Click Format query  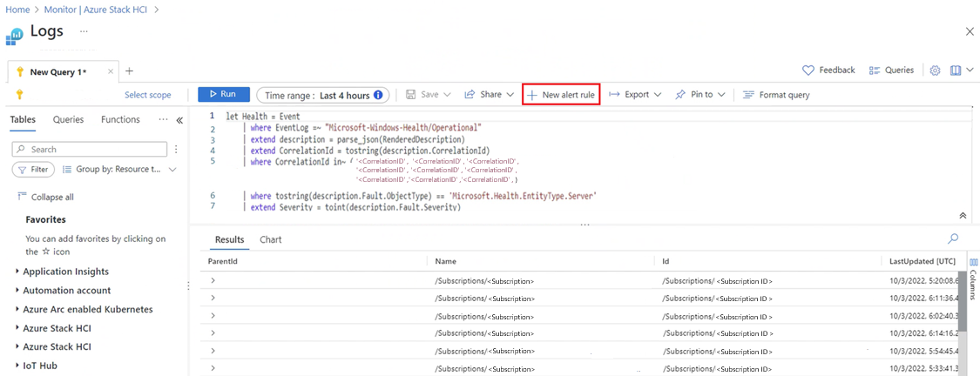tap(776, 95)
